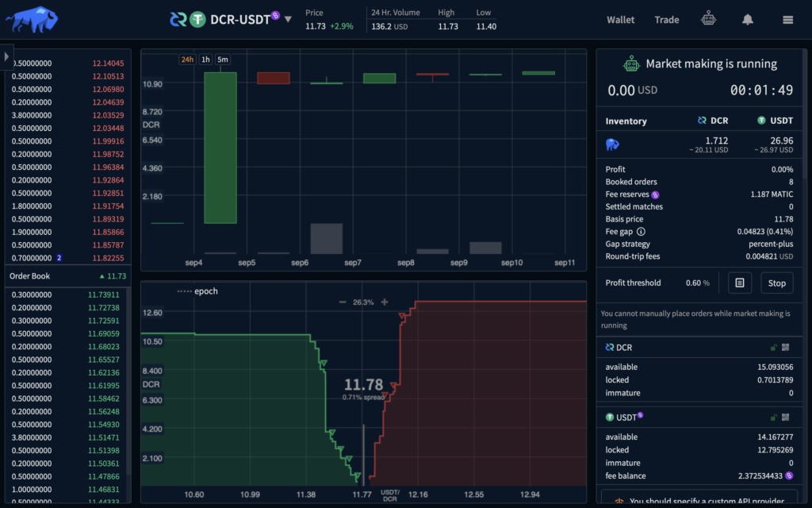The width and height of the screenshot is (812, 508).
Task: Click orange warning icon near API provider notice
Action: click(x=619, y=502)
